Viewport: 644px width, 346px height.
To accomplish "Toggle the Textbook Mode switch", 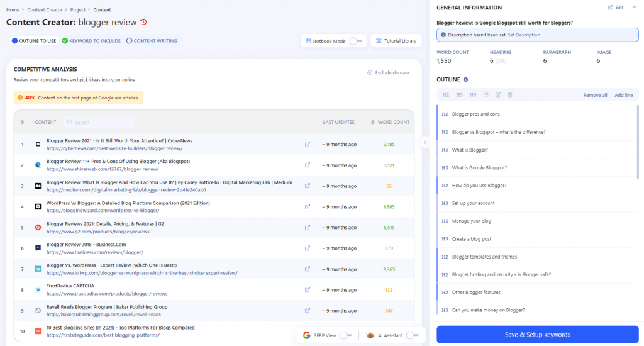I will click(356, 41).
